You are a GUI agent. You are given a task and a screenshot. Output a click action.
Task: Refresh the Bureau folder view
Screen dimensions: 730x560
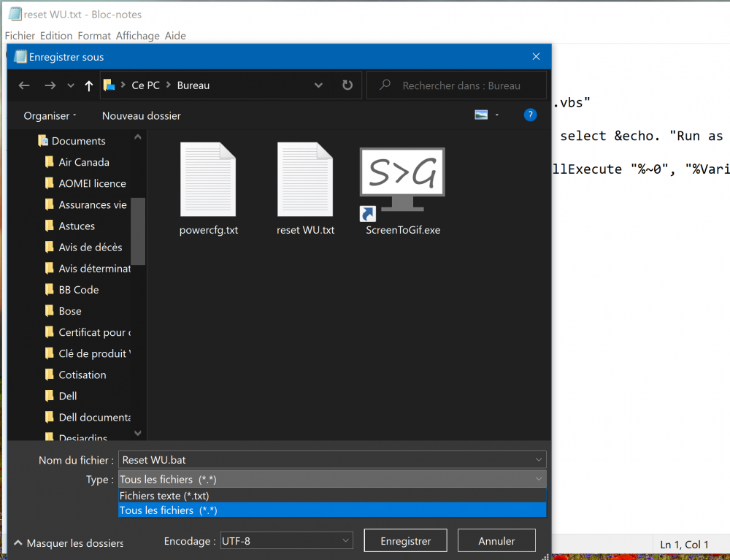pyautogui.click(x=347, y=85)
